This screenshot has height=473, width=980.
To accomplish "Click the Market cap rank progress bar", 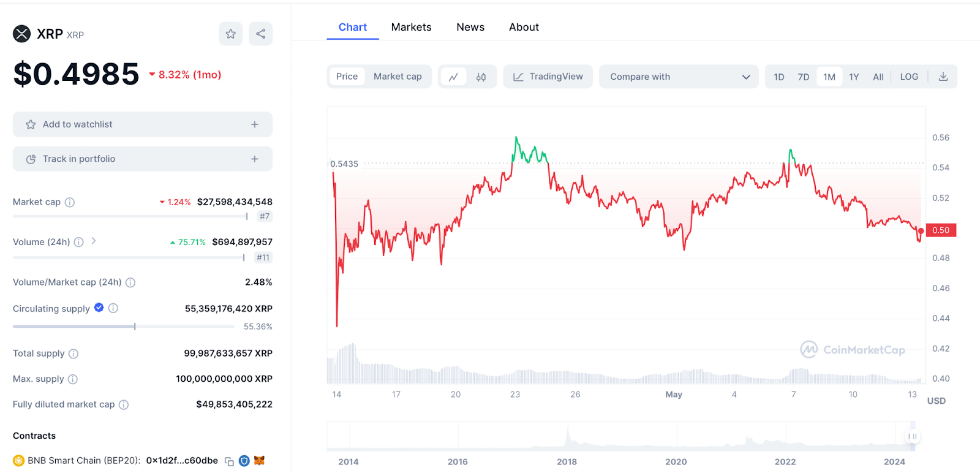I will pos(130,216).
